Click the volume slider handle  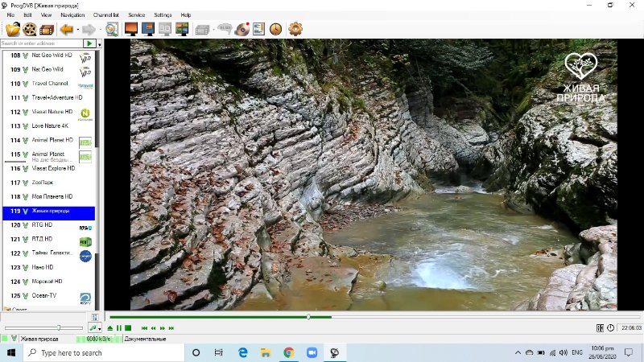click(59, 327)
